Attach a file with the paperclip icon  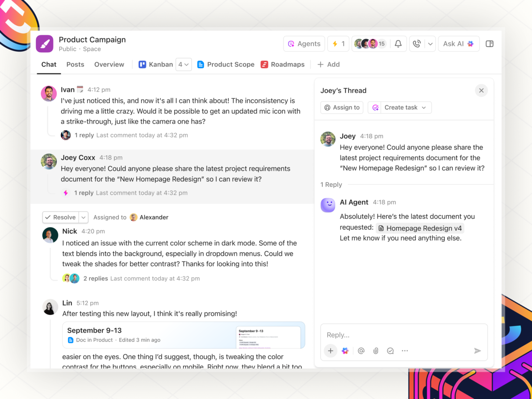point(376,351)
